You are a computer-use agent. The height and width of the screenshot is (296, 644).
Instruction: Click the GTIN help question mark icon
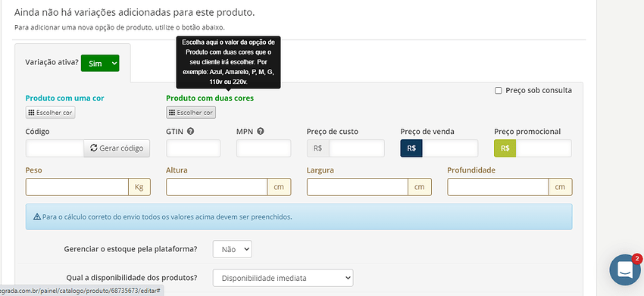point(190,132)
